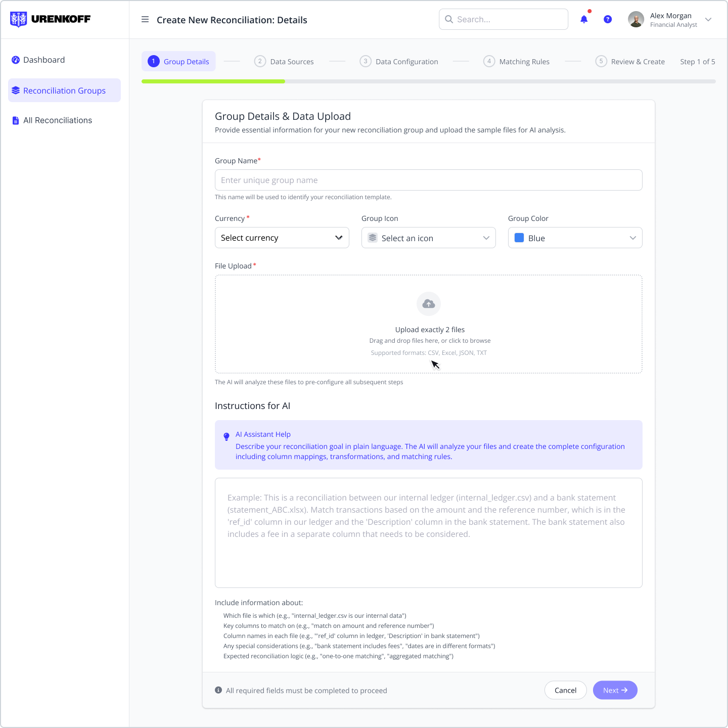
Task: Open All Reconciliations in the sidebar
Action: (64, 120)
